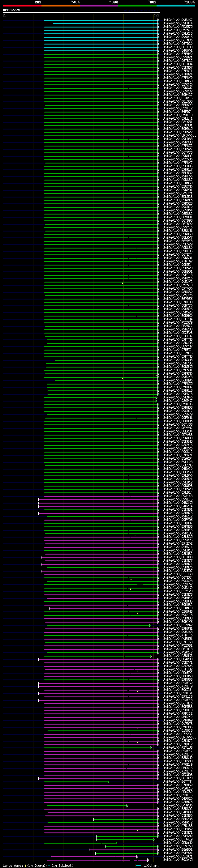
Task: Select hit label UniRef100_Q84V83
Action: click(x=178, y=659)
